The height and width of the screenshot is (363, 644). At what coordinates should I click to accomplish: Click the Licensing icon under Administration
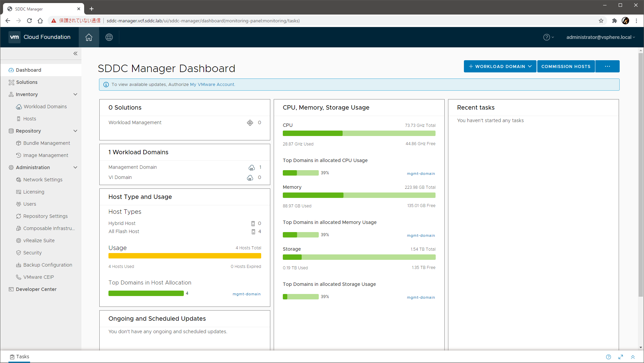pos(19,191)
